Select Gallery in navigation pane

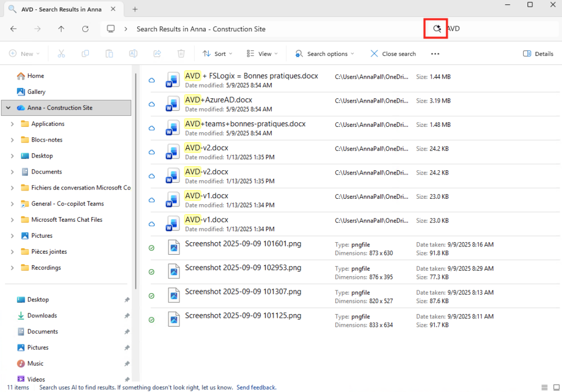36,92
